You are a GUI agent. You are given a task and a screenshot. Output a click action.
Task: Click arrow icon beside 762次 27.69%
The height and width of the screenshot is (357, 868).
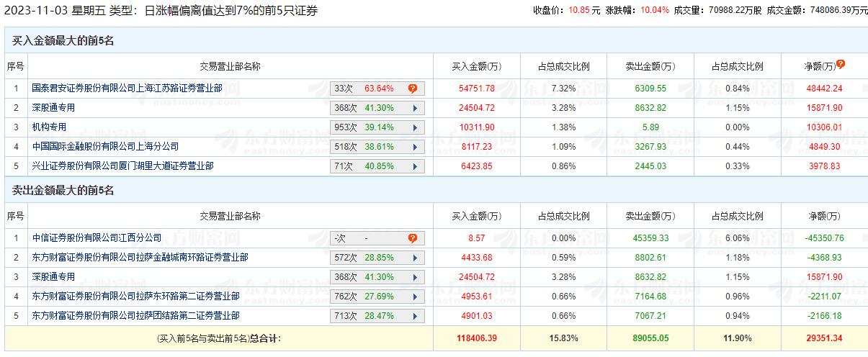coord(415,297)
